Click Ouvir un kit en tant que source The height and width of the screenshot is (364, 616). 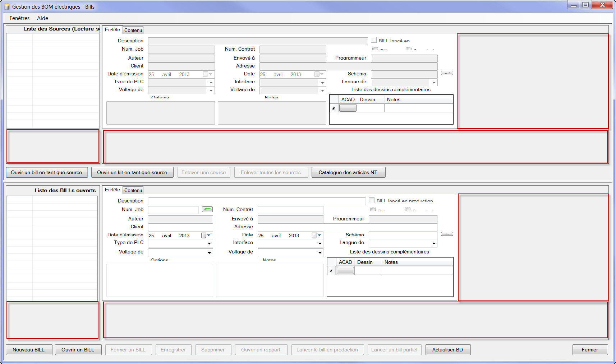click(x=132, y=172)
